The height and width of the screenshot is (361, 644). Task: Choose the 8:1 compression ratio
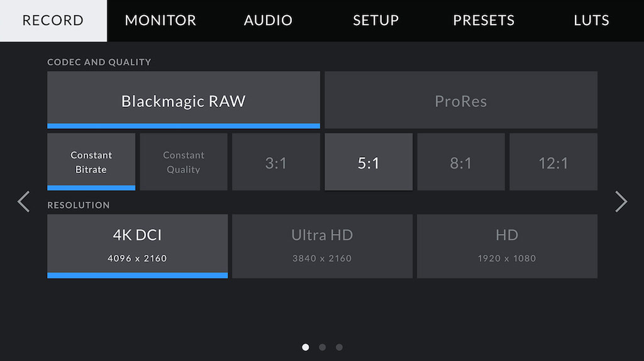pos(461,162)
